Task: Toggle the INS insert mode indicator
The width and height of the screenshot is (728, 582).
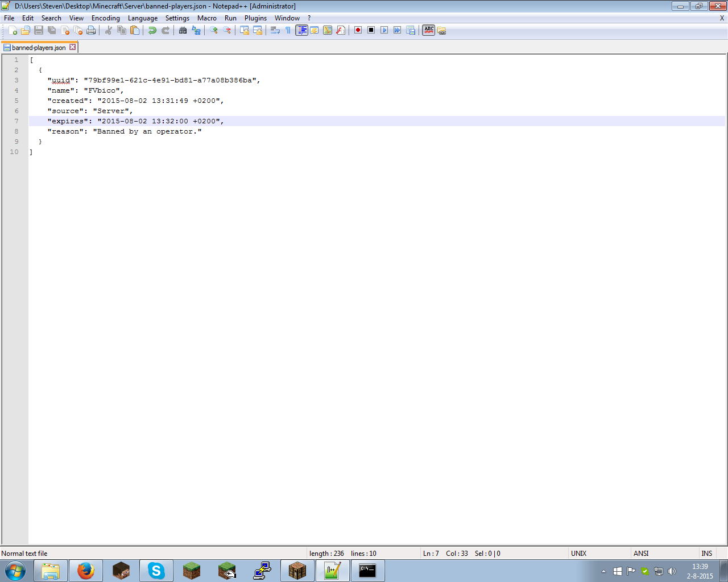Action: pos(707,554)
